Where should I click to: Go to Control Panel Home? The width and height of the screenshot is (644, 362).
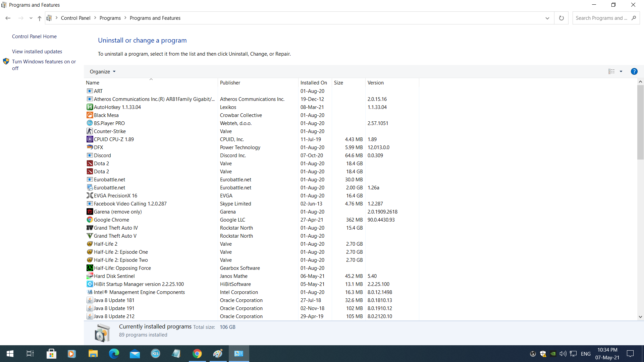tap(34, 37)
